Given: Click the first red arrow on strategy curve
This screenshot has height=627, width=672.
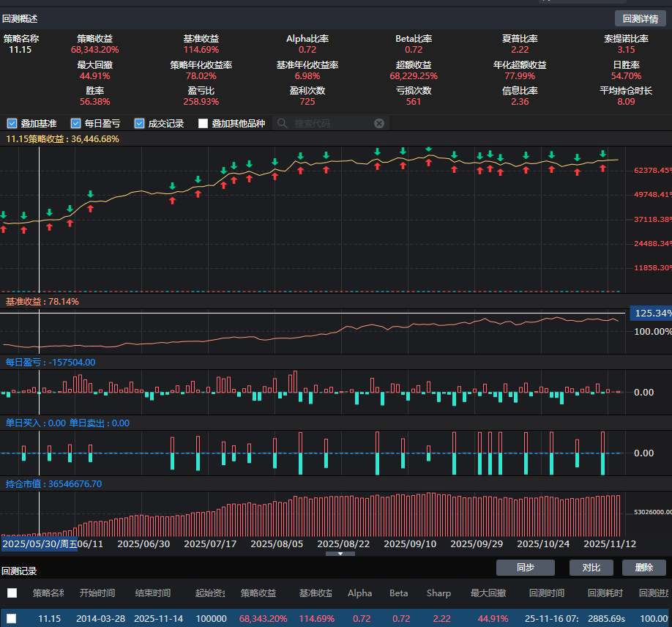Looking at the screenshot, I should click(3, 229).
